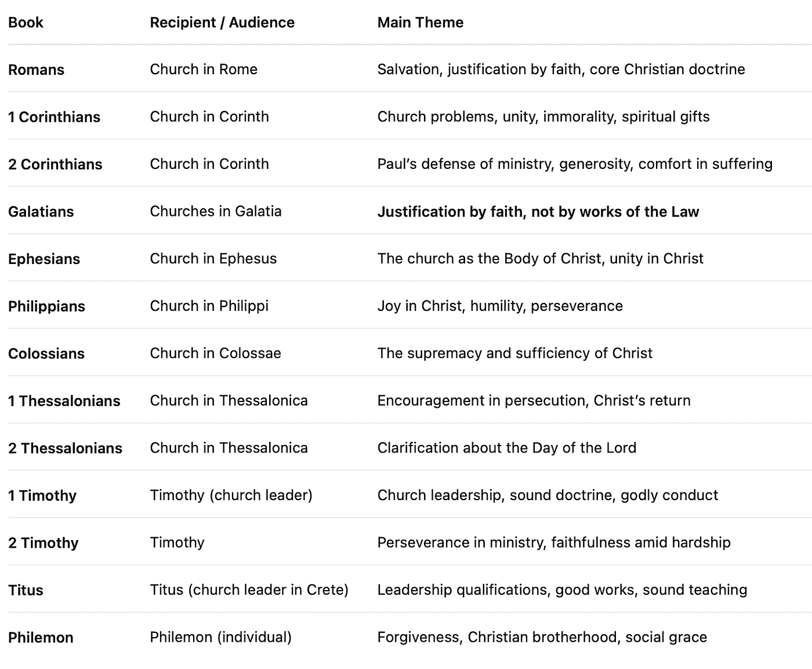
Task: Select the supremacy and sufficiency of Christ text
Action: click(515, 353)
